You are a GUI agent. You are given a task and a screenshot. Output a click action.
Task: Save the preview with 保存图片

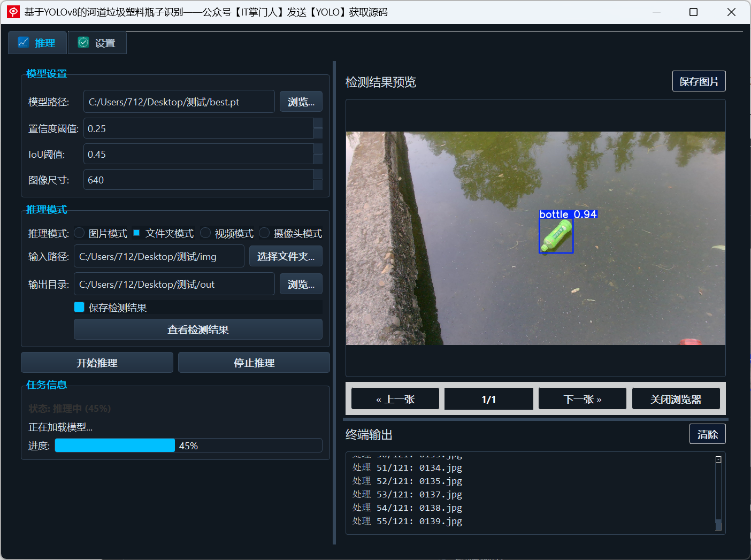coord(699,81)
